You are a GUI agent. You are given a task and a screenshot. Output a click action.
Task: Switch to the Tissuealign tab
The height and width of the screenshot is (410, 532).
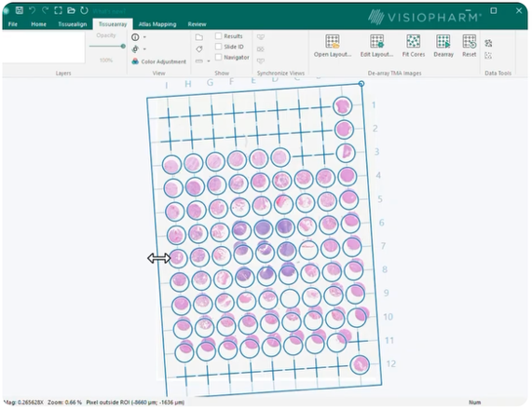pyautogui.click(x=73, y=24)
